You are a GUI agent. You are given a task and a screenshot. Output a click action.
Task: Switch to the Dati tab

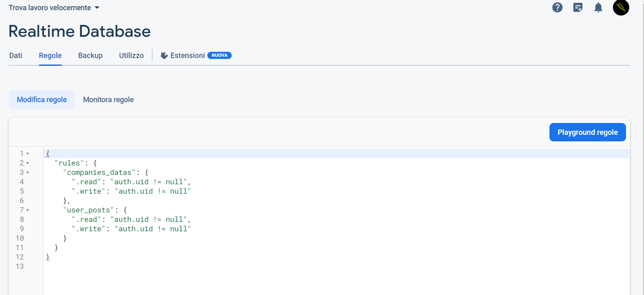16,56
